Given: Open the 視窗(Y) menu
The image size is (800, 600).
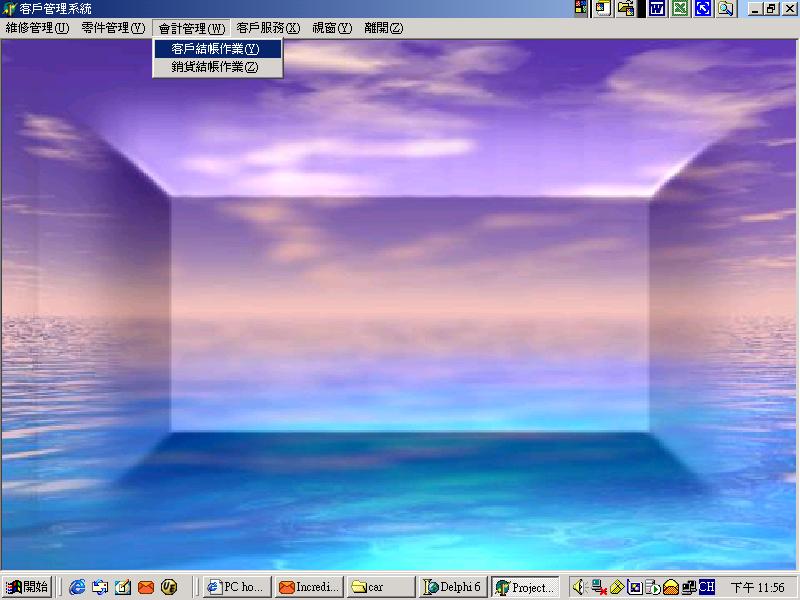Looking at the screenshot, I should click(x=332, y=28).
